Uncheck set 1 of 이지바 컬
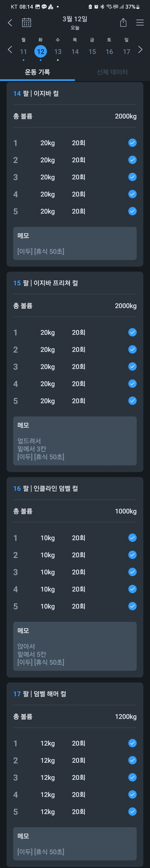Screen dimensions: 150x868 (132, 143)
